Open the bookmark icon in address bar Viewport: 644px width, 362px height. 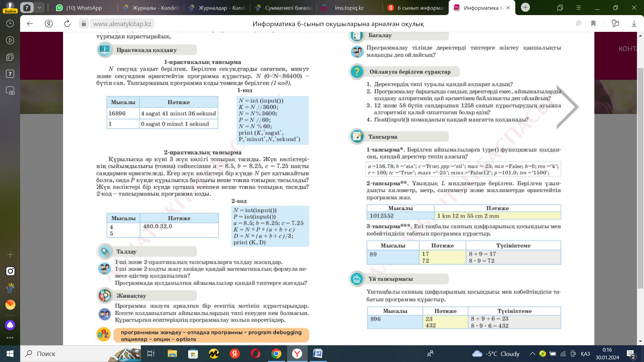[593, 23]
